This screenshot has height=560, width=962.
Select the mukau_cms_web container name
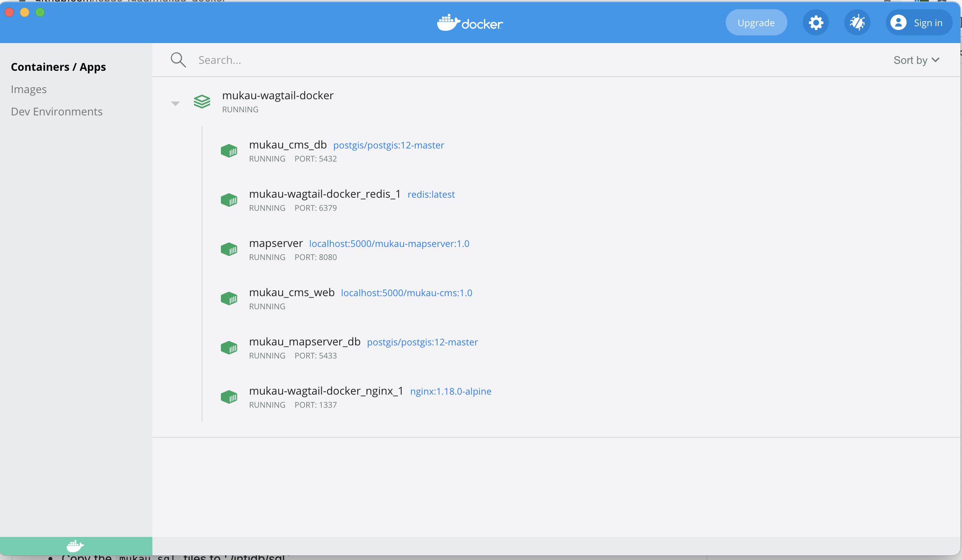292,293
